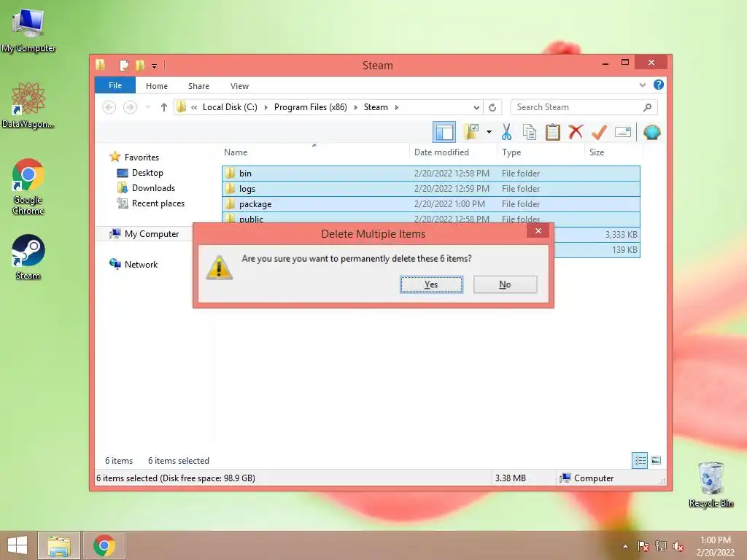This screenshot has height=560, width=747.
Task: Close the Delete Multiple Items dialog
Action: (x=538, y=231)
